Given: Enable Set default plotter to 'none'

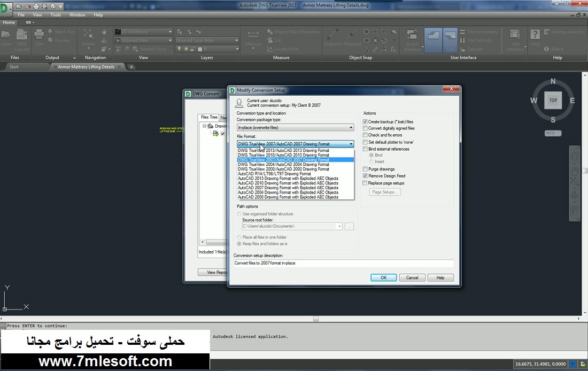Looking at the screenshot, I should [365, 142].
